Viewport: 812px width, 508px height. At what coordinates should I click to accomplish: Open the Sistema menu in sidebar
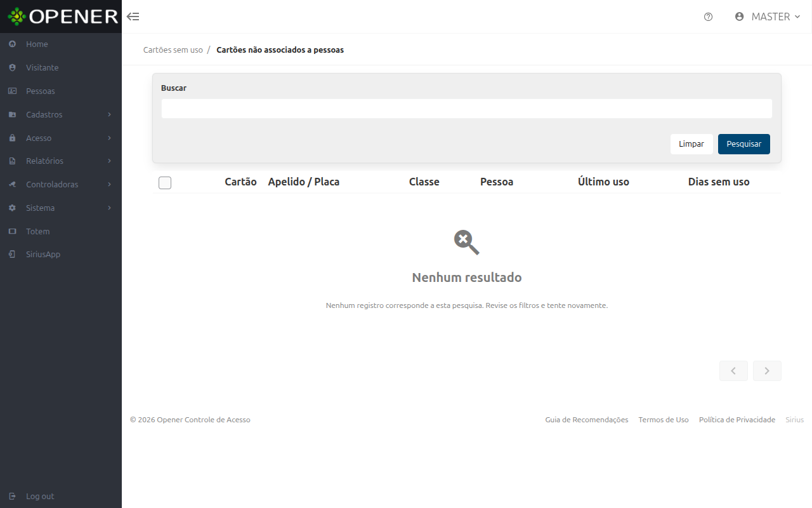click(61, 208)
